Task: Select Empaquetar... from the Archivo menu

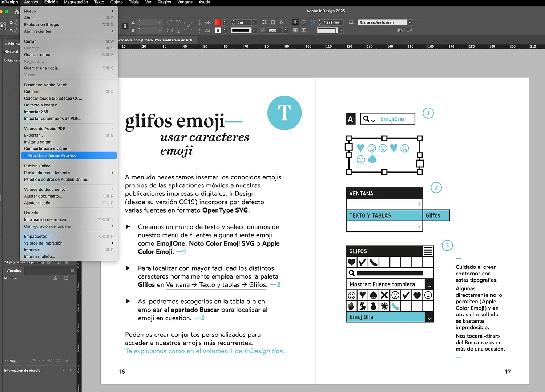Action: pos(37,237)
